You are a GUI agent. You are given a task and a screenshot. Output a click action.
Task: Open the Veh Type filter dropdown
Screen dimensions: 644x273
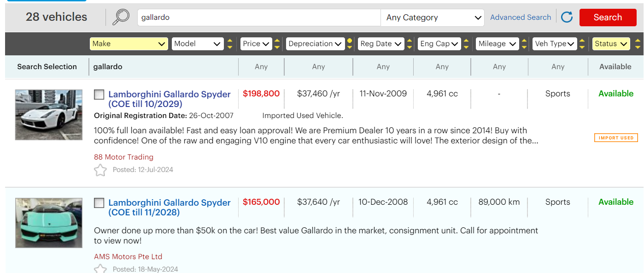tap(555, 44)
